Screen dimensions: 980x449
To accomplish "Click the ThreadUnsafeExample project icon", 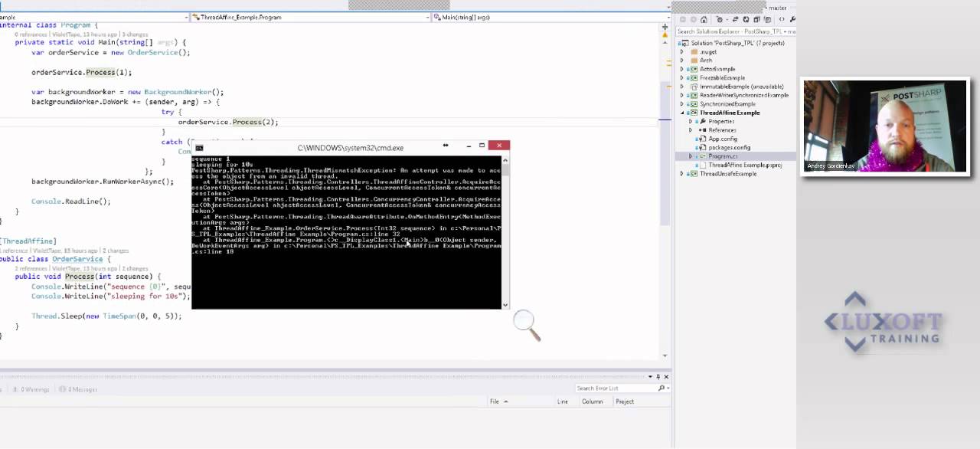I will pos(694,174).
